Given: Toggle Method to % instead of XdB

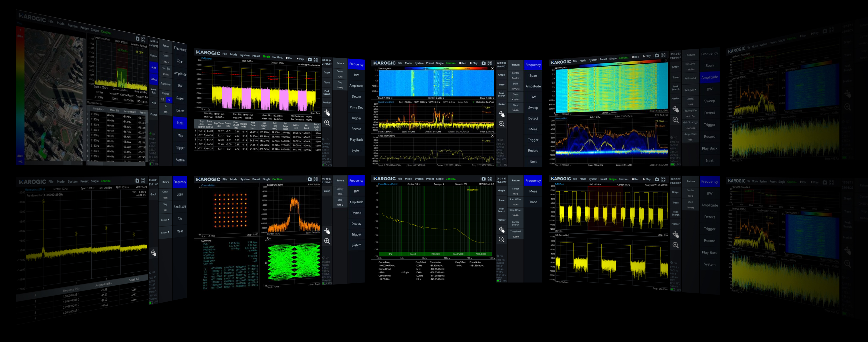Looking at the screenshot, I should (169, 100).
